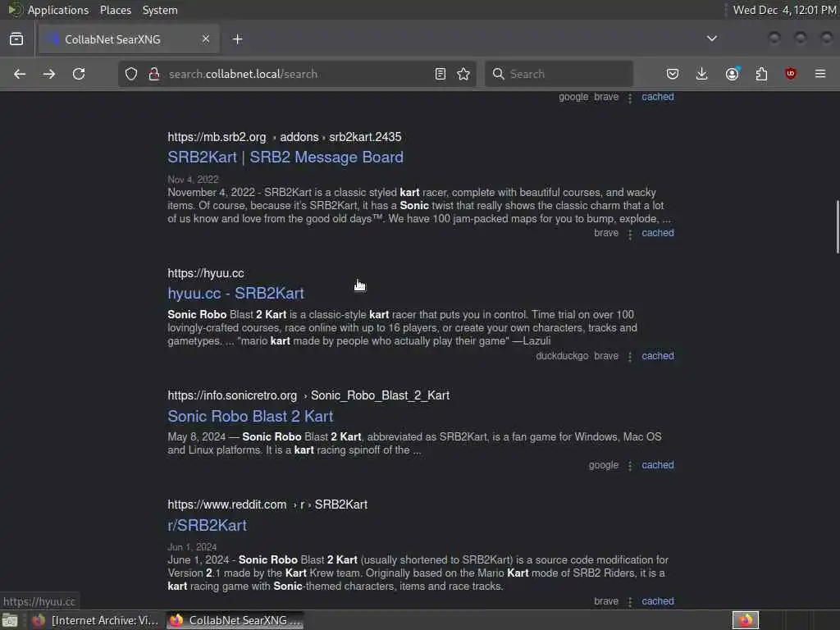Click the clock showing Wed Dec 4

(784, 10)
